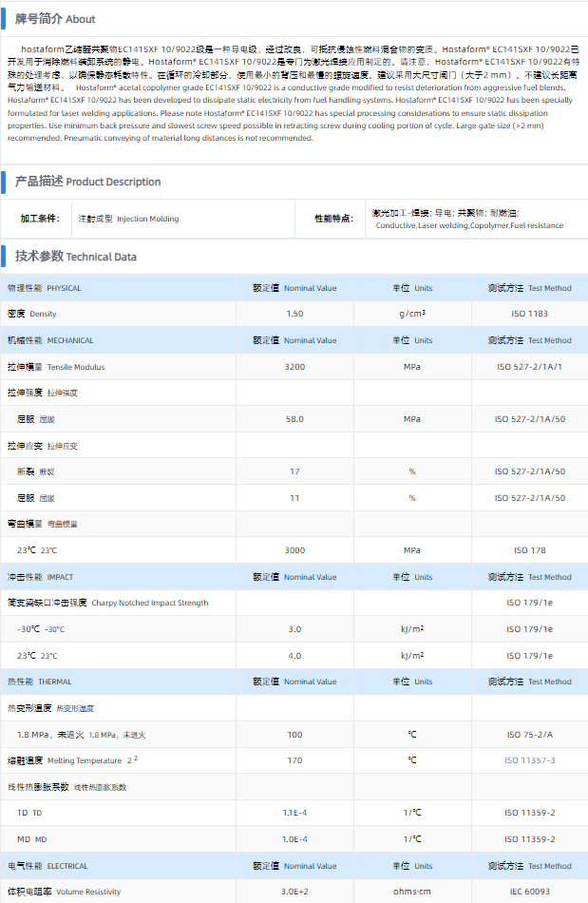The image size is (588, 903).
Task: Click the 牌号简介 About section heading
Action: tap(55, 19)
